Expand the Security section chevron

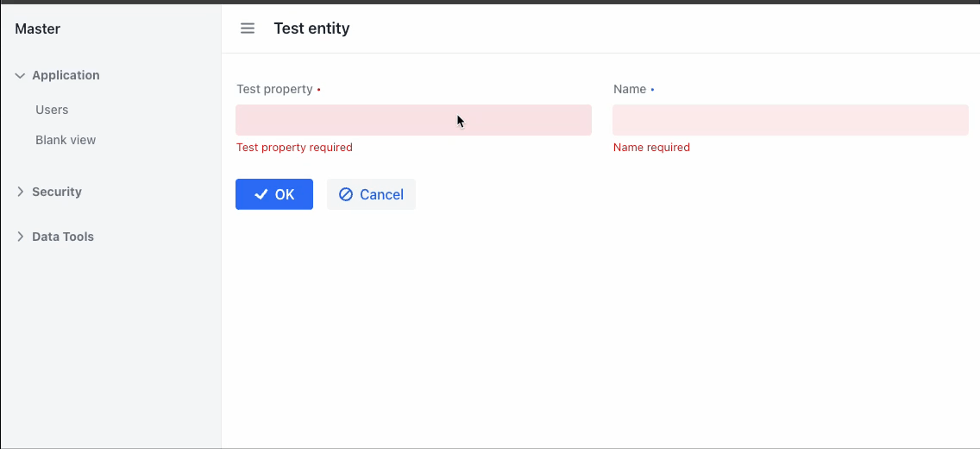click(x=20, y=192)
